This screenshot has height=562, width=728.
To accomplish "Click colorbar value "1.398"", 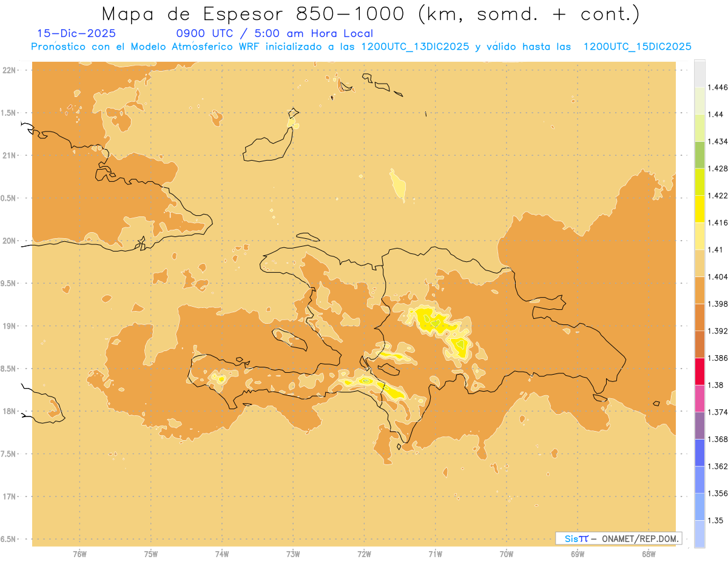I will [x=718, y=304].
